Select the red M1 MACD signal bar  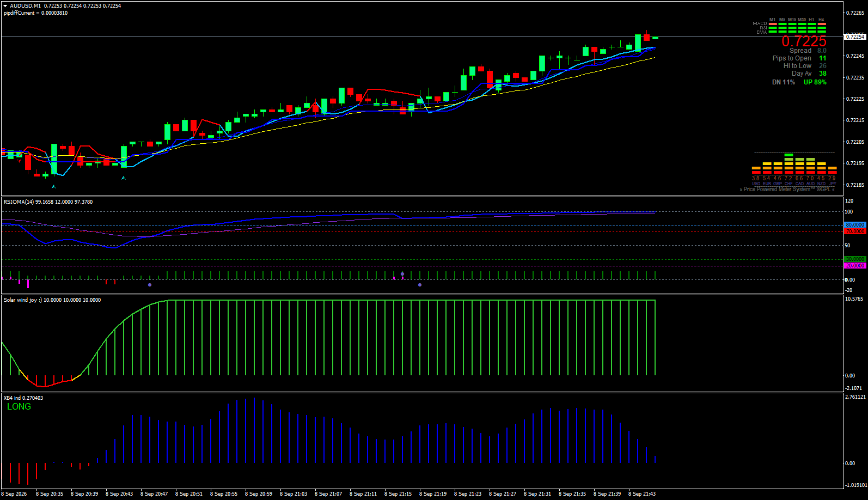[x=773, y=24]
